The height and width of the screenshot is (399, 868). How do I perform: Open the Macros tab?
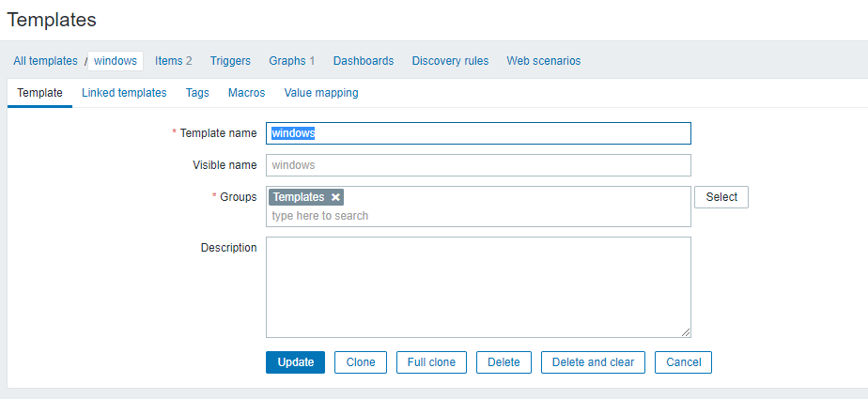click(246, 93)
